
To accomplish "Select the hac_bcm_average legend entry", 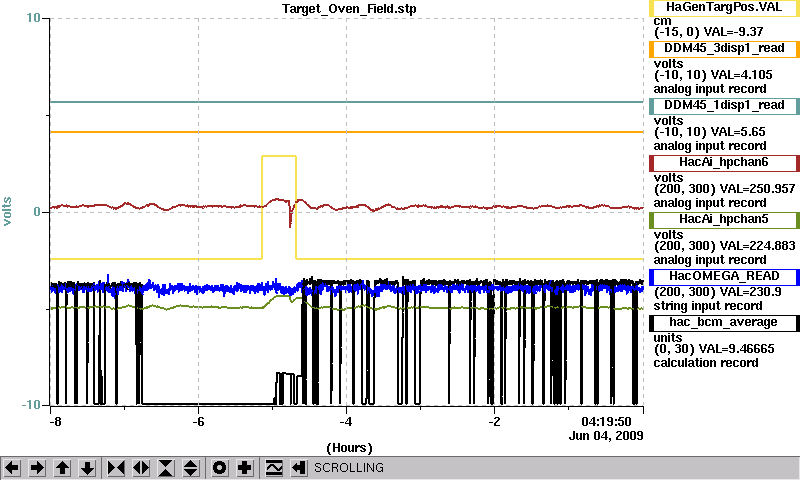I will pyautogui.click(x=724, y=323).
